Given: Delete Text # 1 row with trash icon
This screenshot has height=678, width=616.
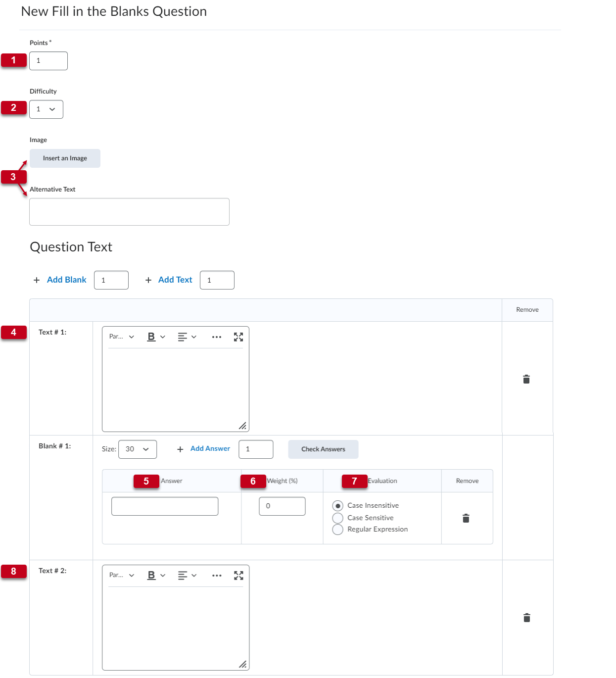Looking at the screenshot, I should [x=526, y=379].
